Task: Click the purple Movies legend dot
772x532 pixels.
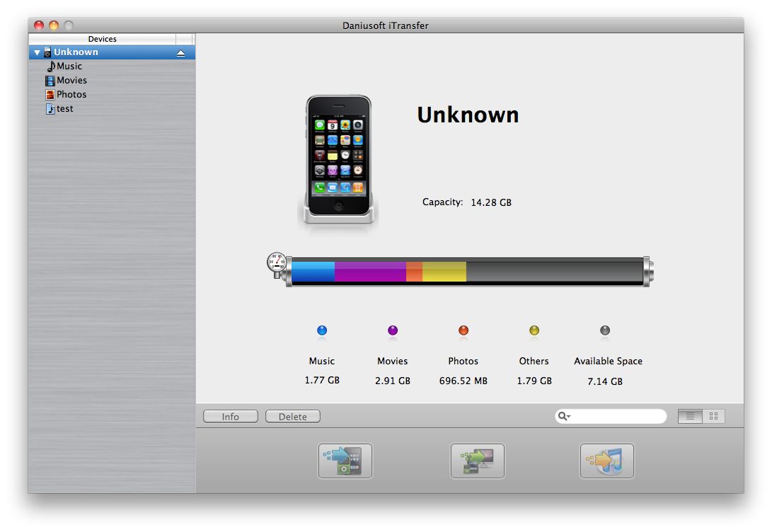Action: point(393,330)
